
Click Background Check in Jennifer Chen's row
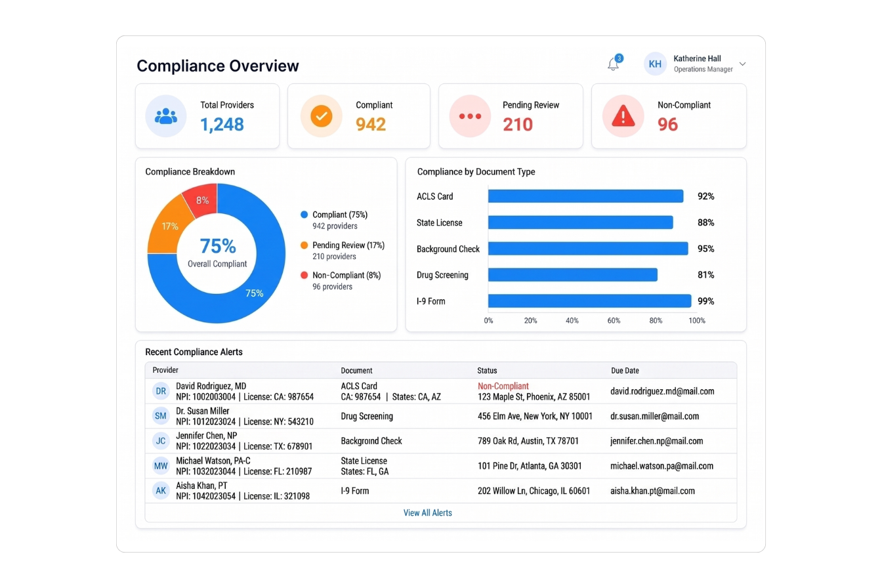(x=371, y=441)
